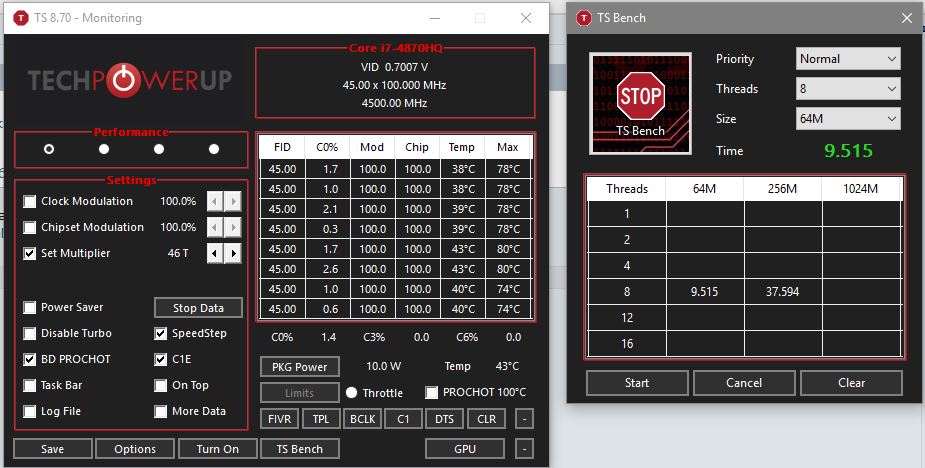
Task: Uncheck the BD PROCHOT checkbox
Action: (29, 359)
